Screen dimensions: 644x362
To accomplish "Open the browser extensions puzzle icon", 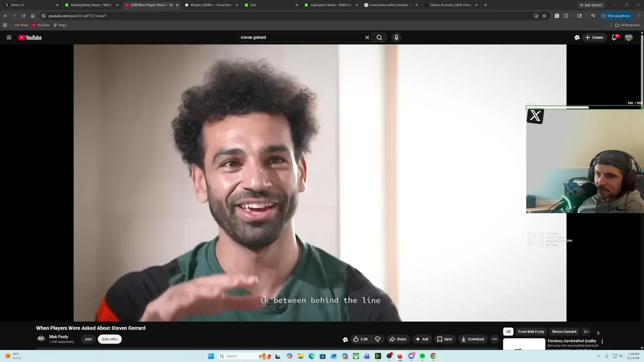I will [566, 16].
